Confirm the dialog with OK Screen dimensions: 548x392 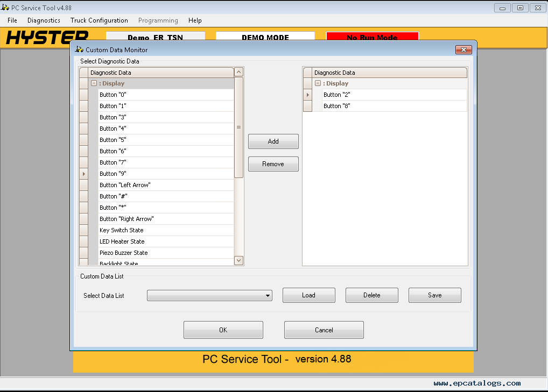coord(223,330)
